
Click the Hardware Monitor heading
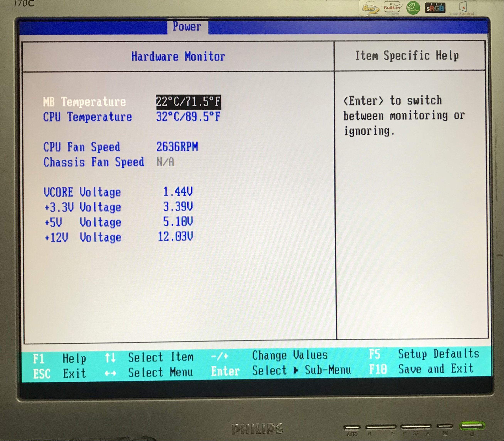178,57
